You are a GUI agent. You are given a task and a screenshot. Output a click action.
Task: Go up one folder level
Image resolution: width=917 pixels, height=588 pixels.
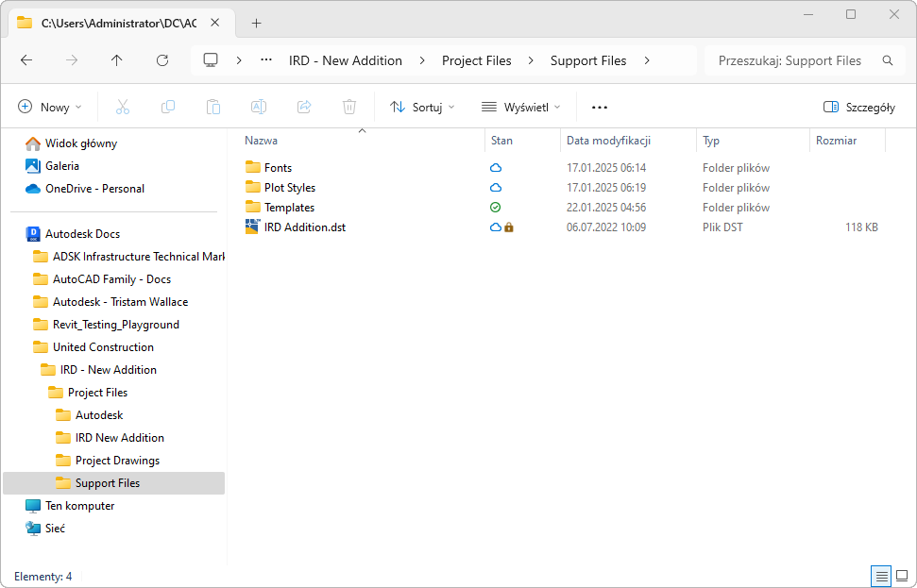click(117, 60)
